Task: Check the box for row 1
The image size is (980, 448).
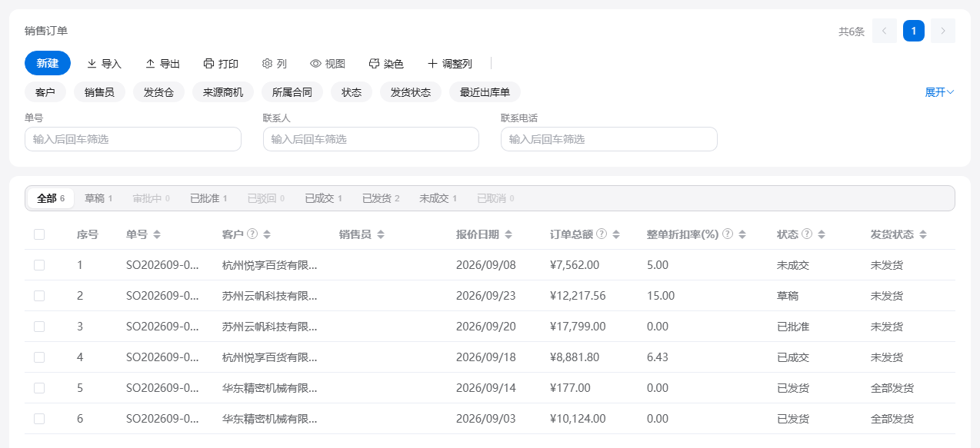Action: [39, 265]
